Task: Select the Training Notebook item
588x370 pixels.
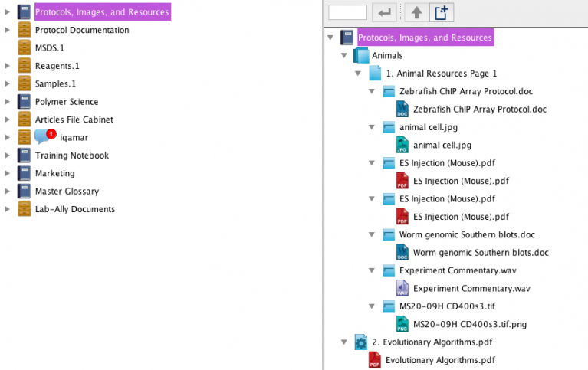Action: point(71,156)
